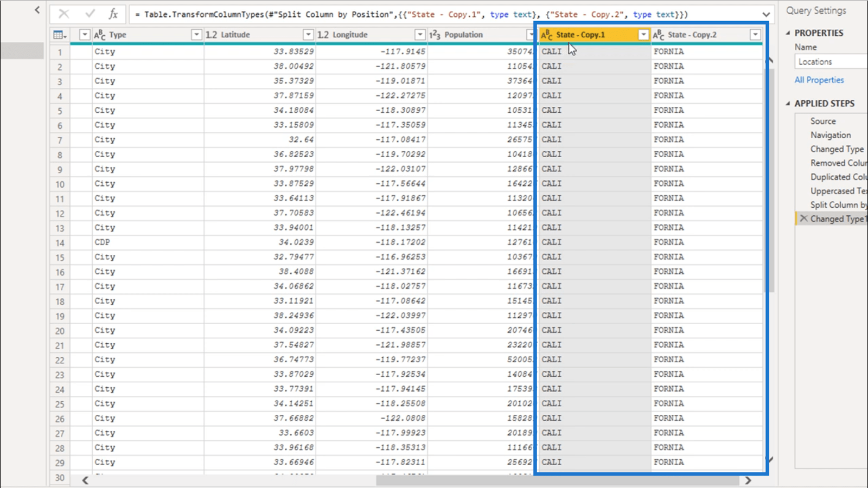Collapse the APPLIED STEPS section triangle
Screen dimensions: 868x488
[x=788, y=104]
